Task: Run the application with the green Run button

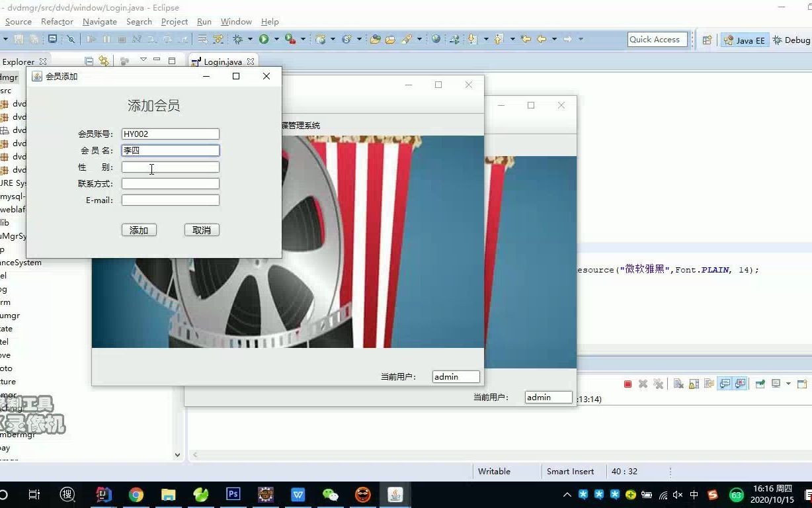Action: pos(264,39)
